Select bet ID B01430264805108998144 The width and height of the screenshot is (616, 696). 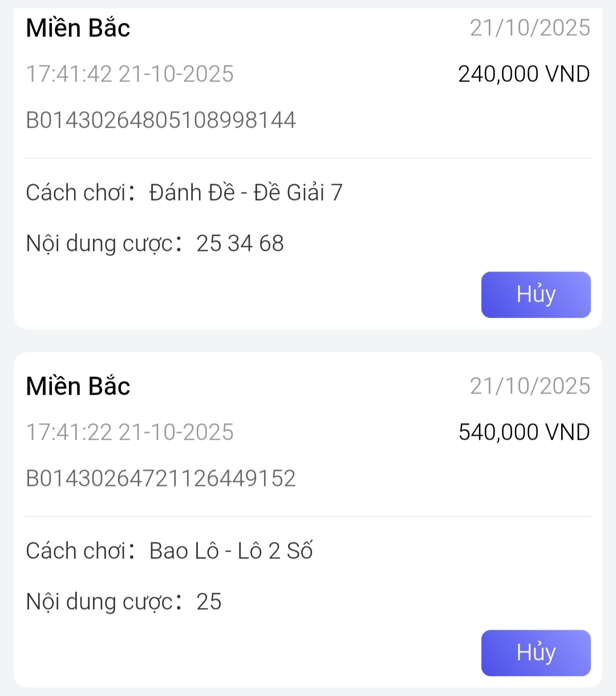tap(161, 120)
